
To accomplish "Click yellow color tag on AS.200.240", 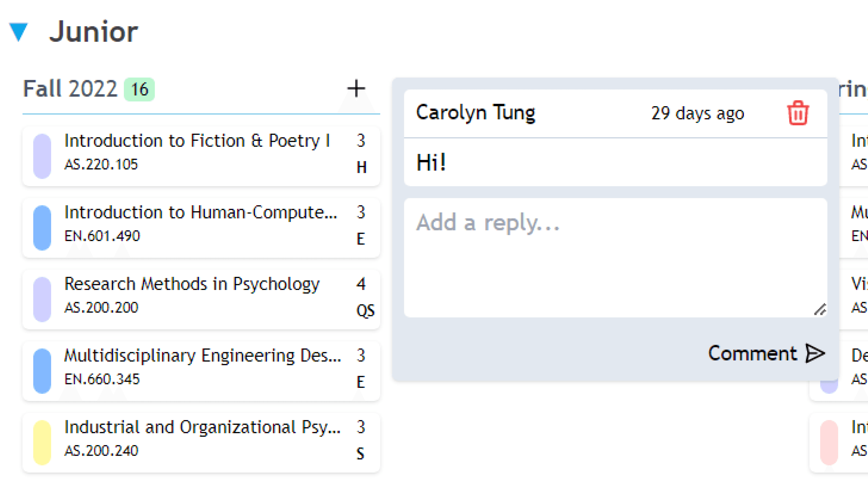I will pos(42,443).
